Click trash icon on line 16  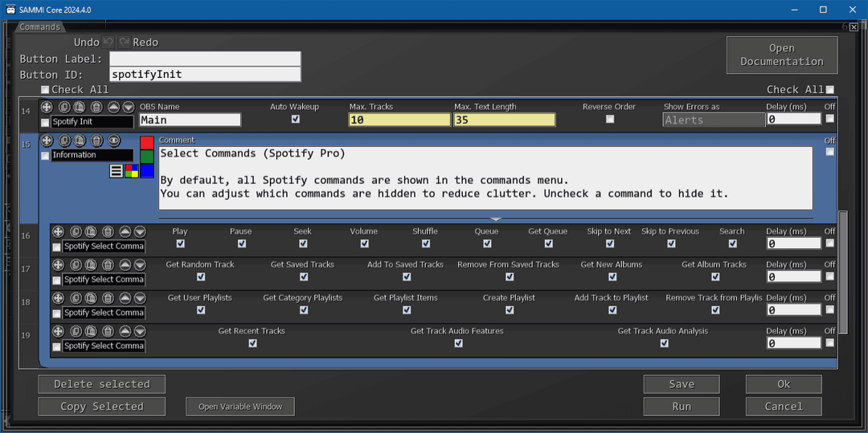point(108,231)
